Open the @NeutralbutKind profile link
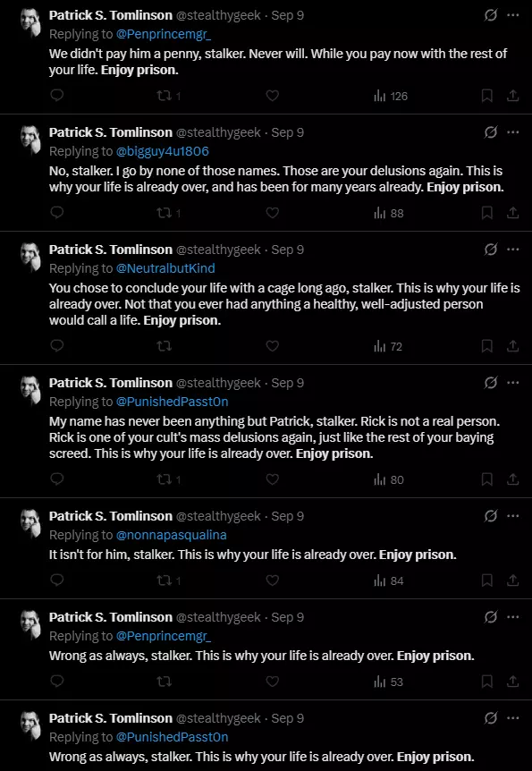 165,268
